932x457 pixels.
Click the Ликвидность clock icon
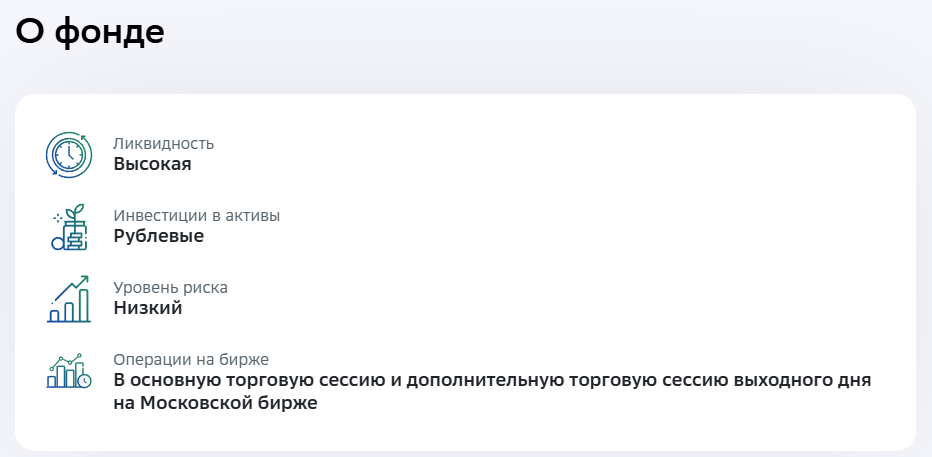[69, 154]
